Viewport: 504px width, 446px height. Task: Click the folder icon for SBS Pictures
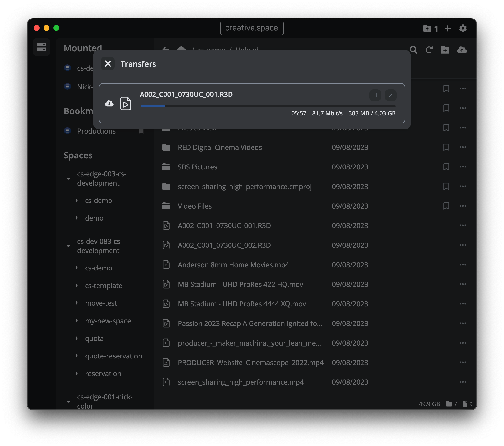(x=166, y=167)
